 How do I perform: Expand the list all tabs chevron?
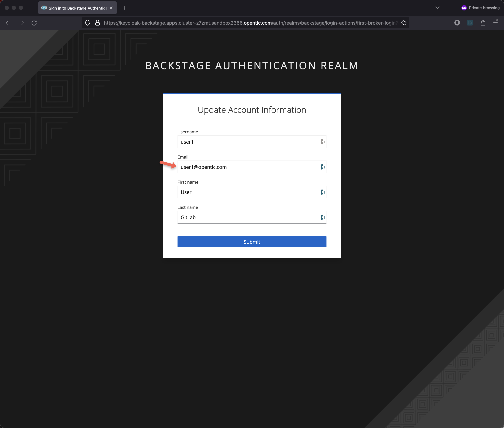(437, 8)
